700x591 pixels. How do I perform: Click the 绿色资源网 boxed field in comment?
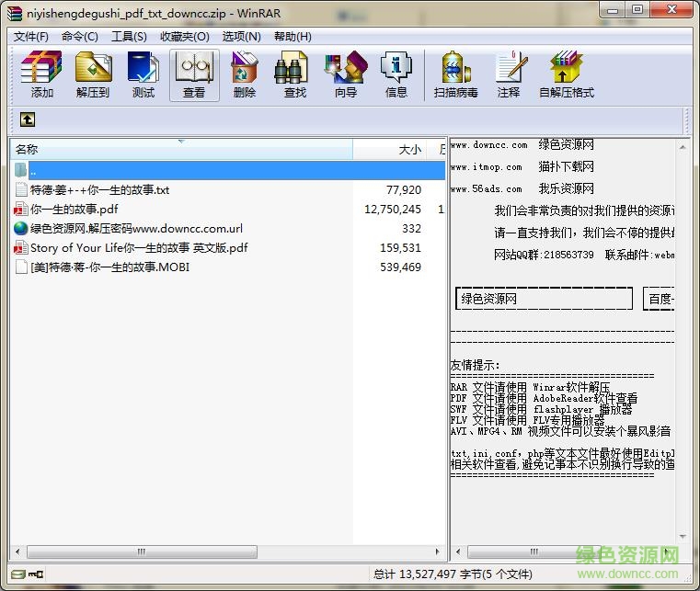click(x=544, y=299)
